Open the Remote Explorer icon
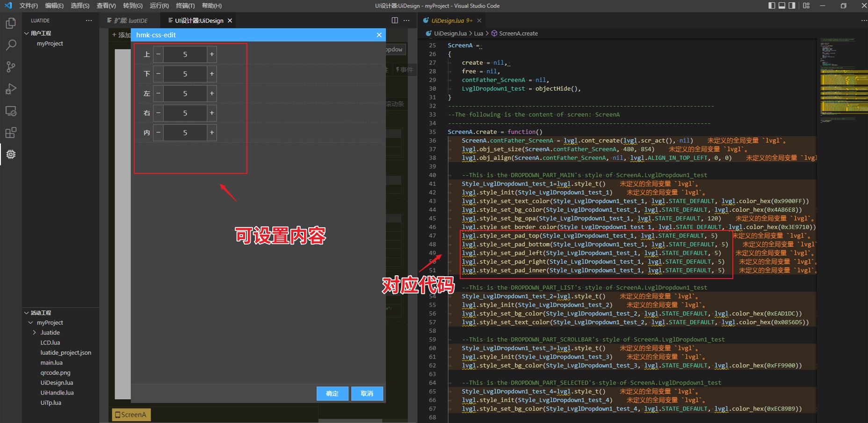The image size is (868, 423). coord(11,111)
